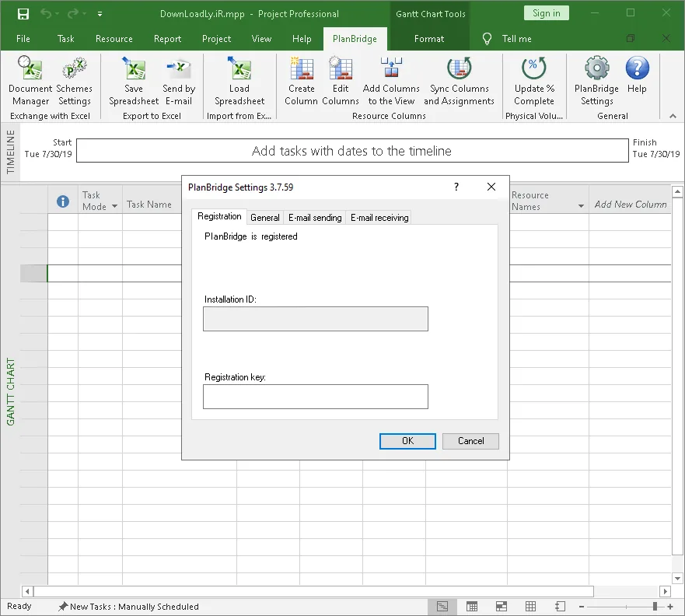The height and width of the screenshot is (616, 685).
Task: Open the Document Manager
Action: point(30,81)
